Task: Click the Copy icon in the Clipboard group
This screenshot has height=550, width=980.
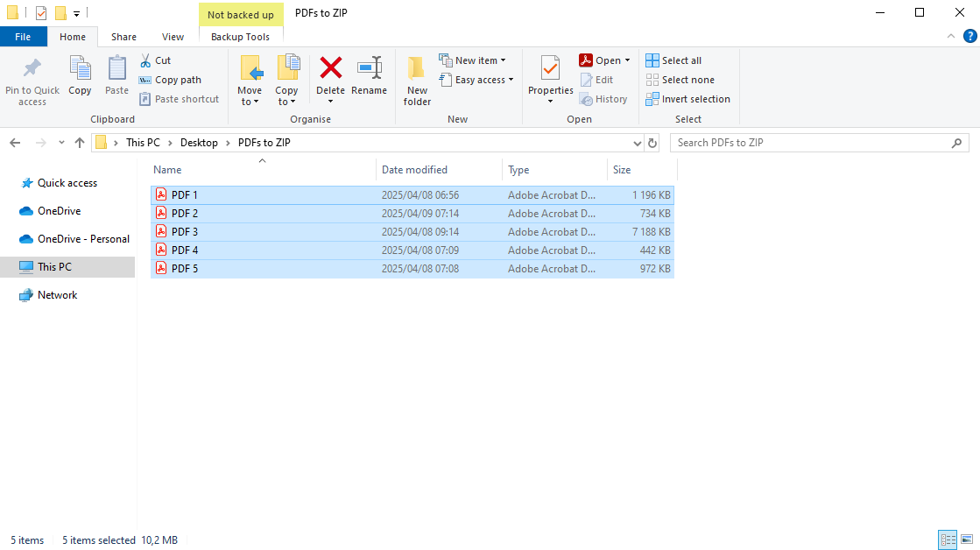Action: pos(80,79)
